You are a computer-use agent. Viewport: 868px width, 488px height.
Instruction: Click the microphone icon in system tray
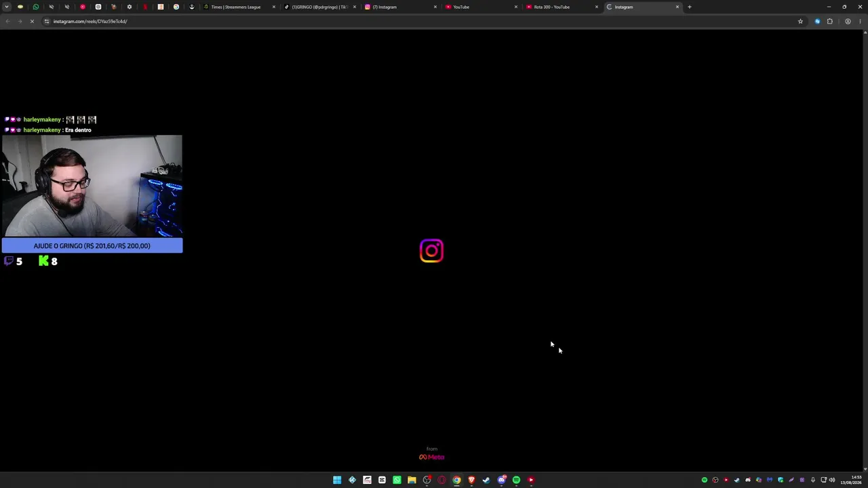[813, 480]
